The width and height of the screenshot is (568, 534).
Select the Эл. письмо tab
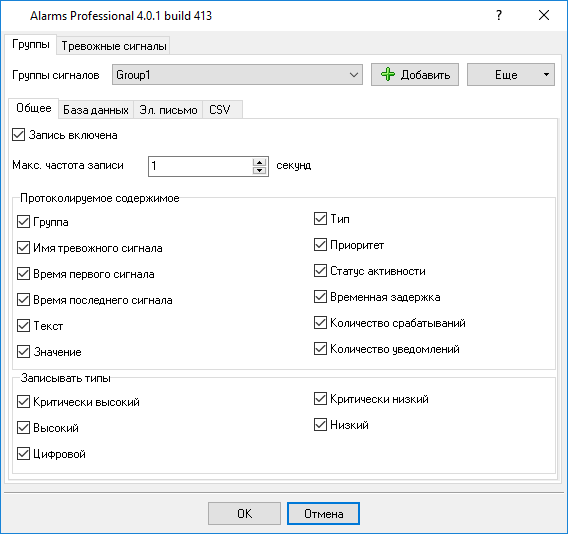(x=168, y=110)
